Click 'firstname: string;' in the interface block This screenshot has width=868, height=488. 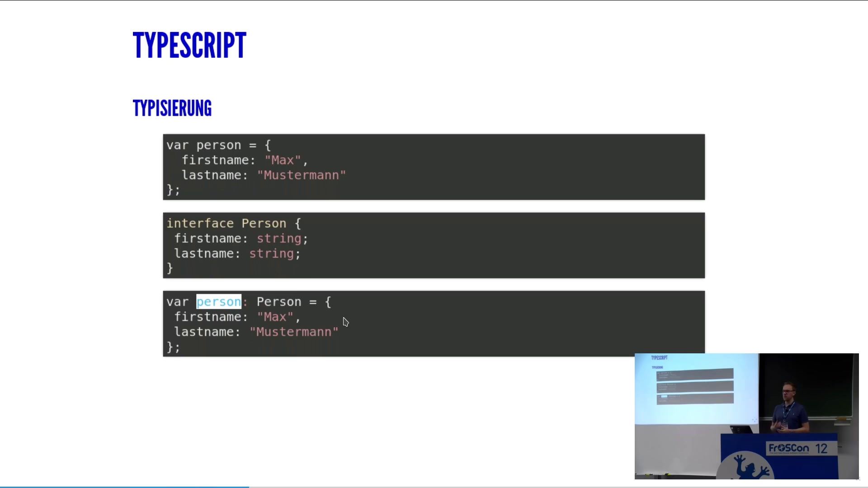pyautogui.click(x=241, y=238)
